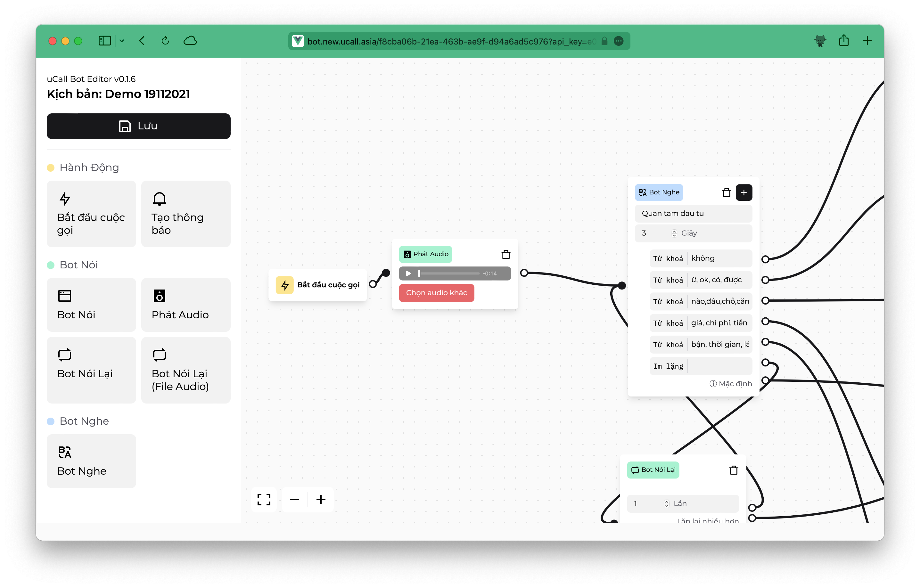Click the Lần repeat count stepper arrows
This screenshot has width=920, height=588.
click(667, 503)
